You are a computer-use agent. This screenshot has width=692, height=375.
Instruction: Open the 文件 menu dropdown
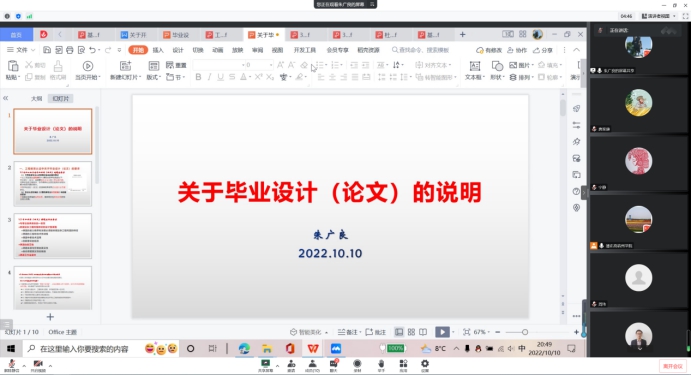click(21, 50)
